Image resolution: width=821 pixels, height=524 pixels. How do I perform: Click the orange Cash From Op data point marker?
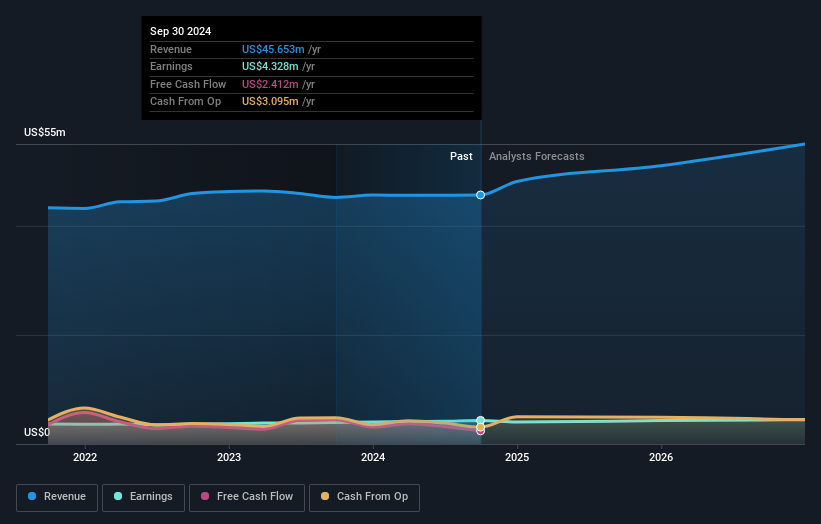[480, 427]
